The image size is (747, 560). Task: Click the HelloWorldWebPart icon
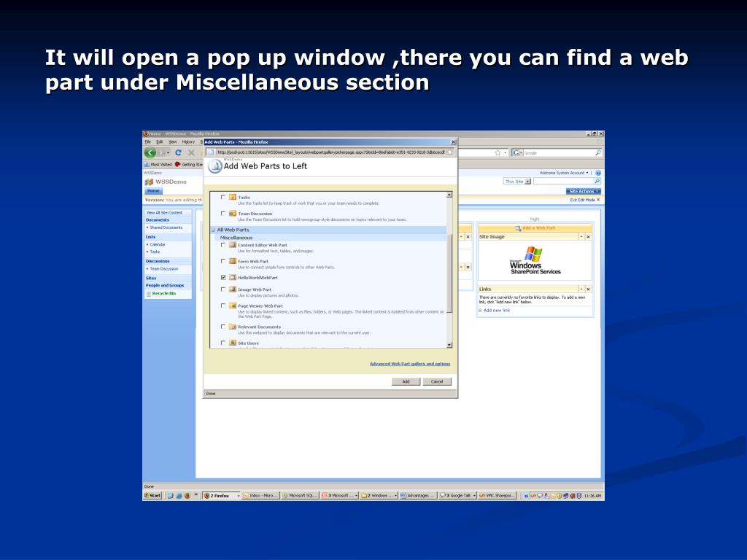point(233,277)
